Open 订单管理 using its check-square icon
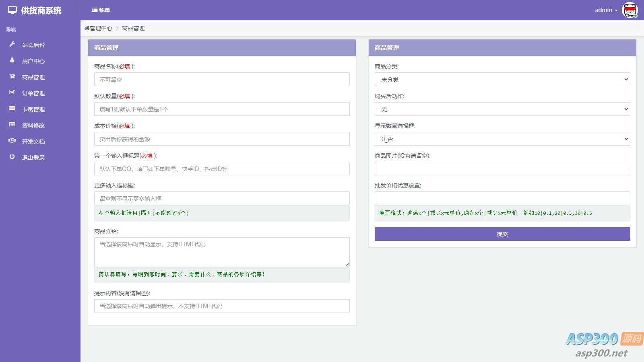Viewport: 644px width, 362px height. pos(12,93)
